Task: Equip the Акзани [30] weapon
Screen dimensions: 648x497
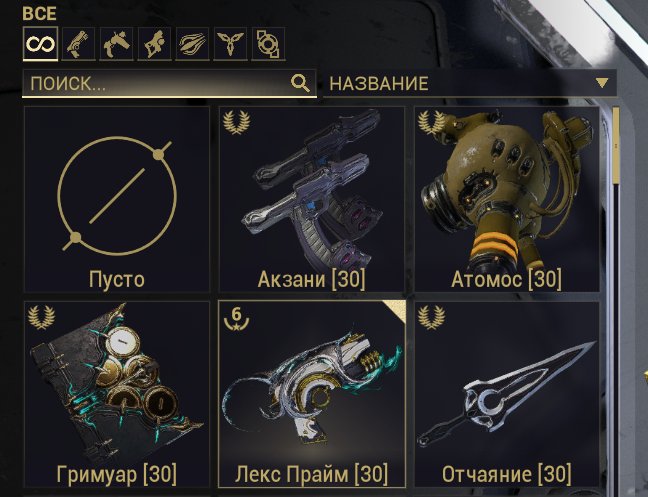Action: pyautogui.click(x=312, y=199)
